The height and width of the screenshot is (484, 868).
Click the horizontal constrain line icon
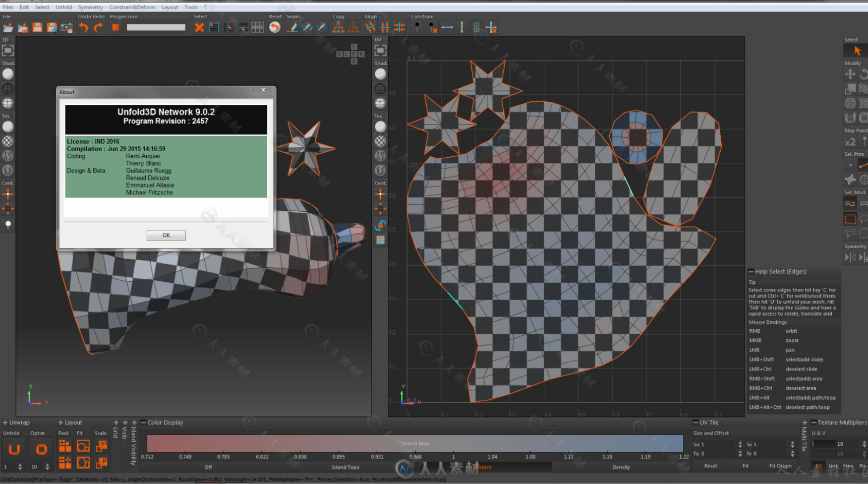447,28
